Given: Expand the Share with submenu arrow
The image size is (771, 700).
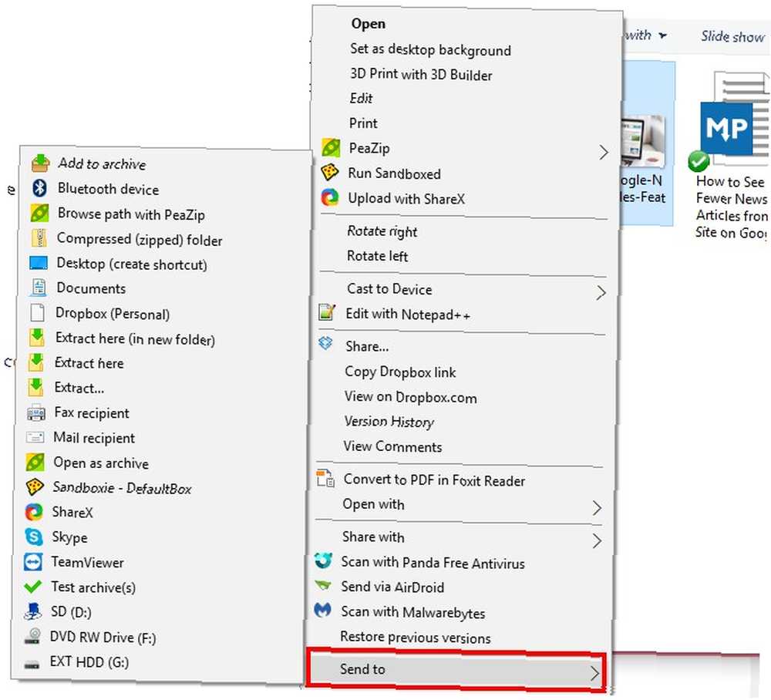Looking at the screenshot, I should [x=597, y=541].
